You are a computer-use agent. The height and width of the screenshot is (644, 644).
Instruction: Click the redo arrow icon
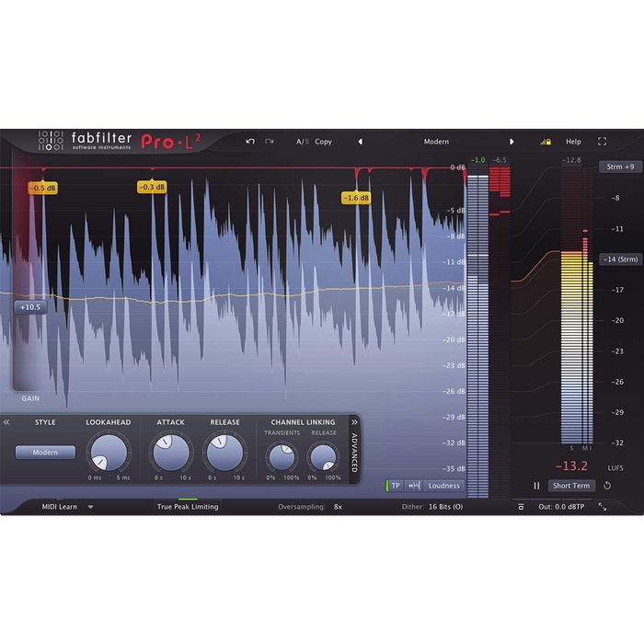coord(270,142)
